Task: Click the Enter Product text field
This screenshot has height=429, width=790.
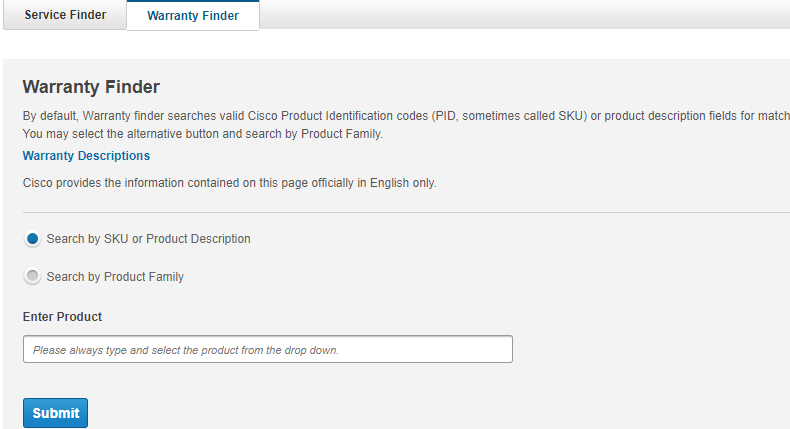Action: (x=267, y=350)
